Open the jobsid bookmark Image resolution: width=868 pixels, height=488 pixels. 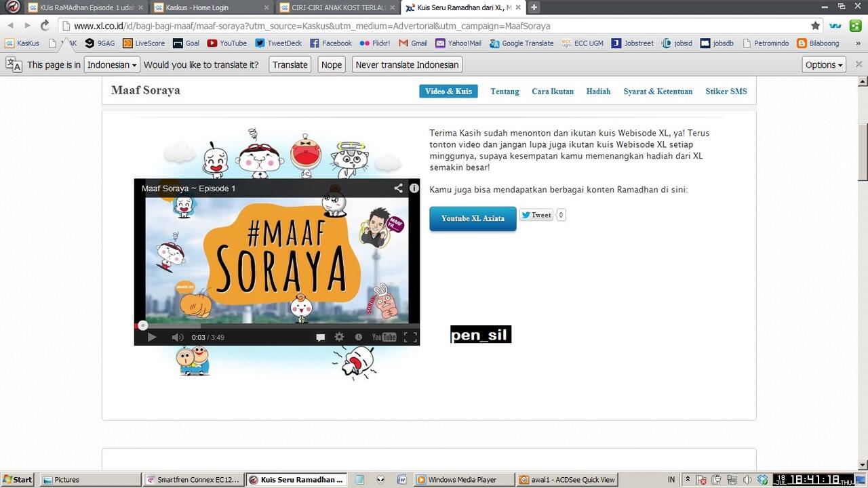point(677,43)
